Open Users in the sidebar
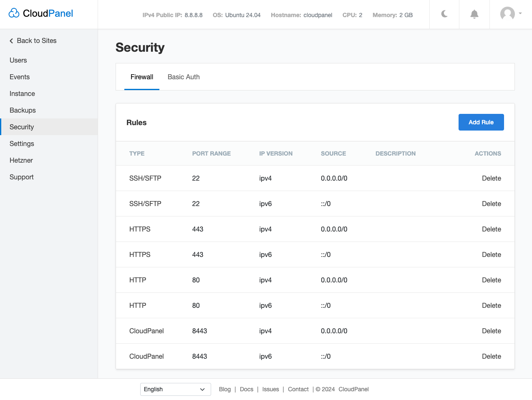Image resolution: width=532 pixels, height=400 pixels. 18,60
